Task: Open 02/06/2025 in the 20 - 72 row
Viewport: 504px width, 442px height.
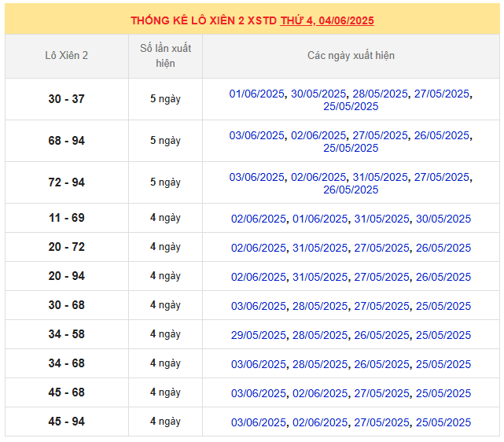Action: pyautogui.click(x=259, y=248)
